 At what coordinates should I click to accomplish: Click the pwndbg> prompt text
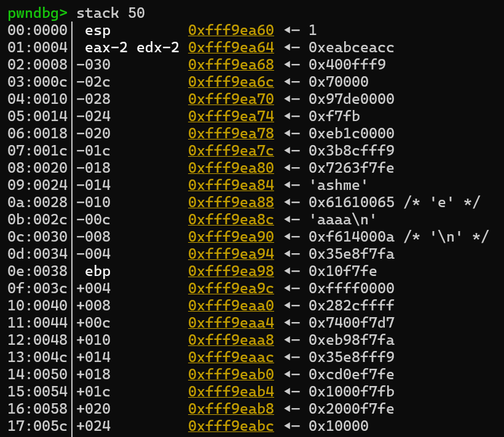pyautogui.click(x=38, y=13)
